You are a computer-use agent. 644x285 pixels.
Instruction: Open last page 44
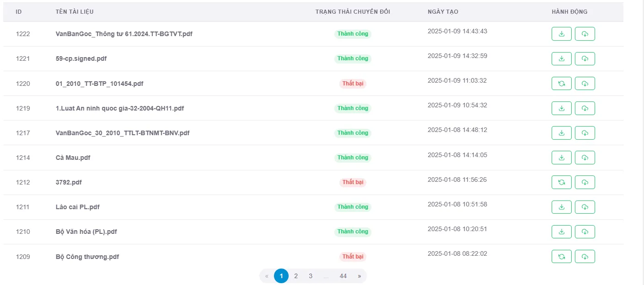343,276
